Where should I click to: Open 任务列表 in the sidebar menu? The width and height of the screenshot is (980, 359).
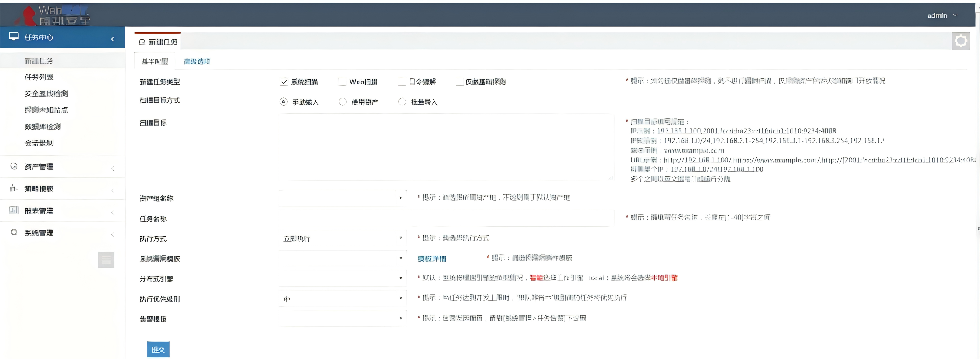pos(39,77)
